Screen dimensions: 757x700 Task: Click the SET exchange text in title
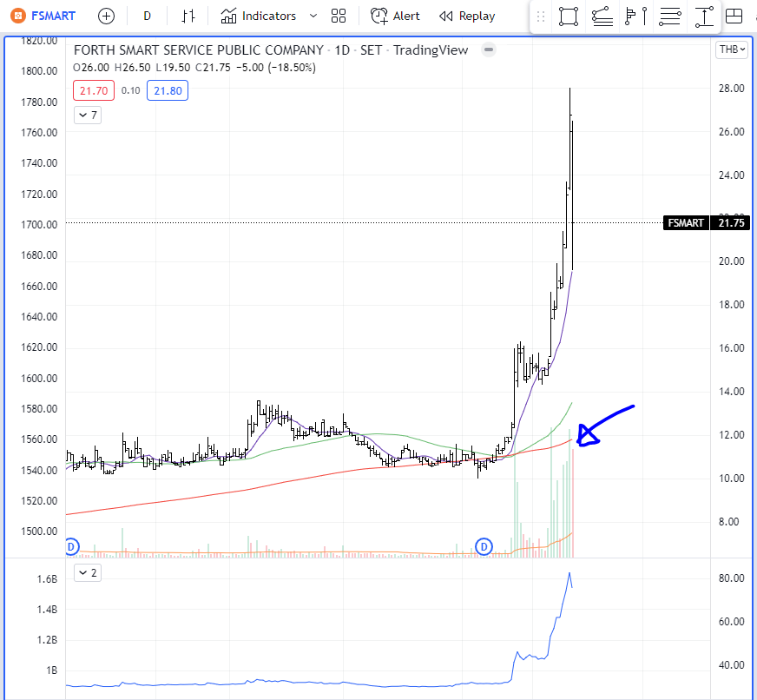click(371, 50)
